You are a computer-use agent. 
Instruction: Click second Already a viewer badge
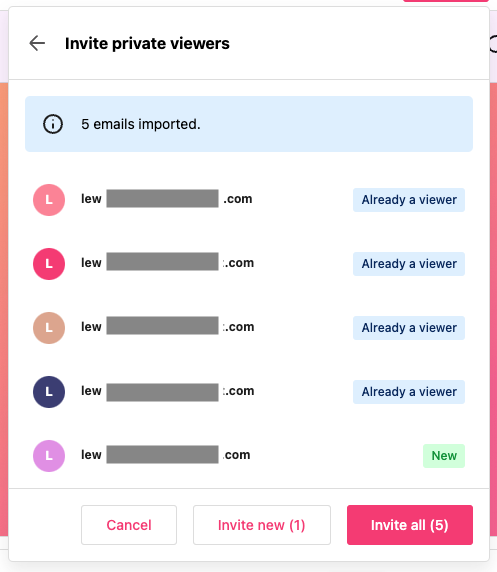coord(409,264)
